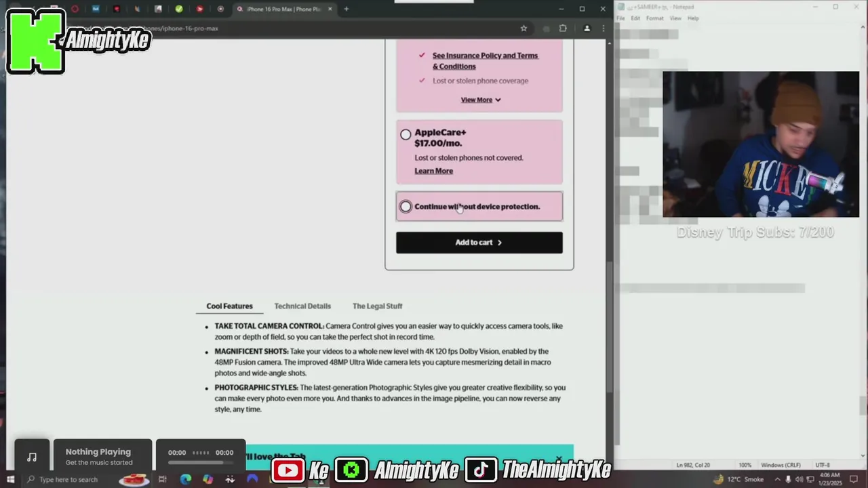Close the iPhone 16 Pro Max tab
The width and height of the screenshot is (868, 488).
coord(330,9)
